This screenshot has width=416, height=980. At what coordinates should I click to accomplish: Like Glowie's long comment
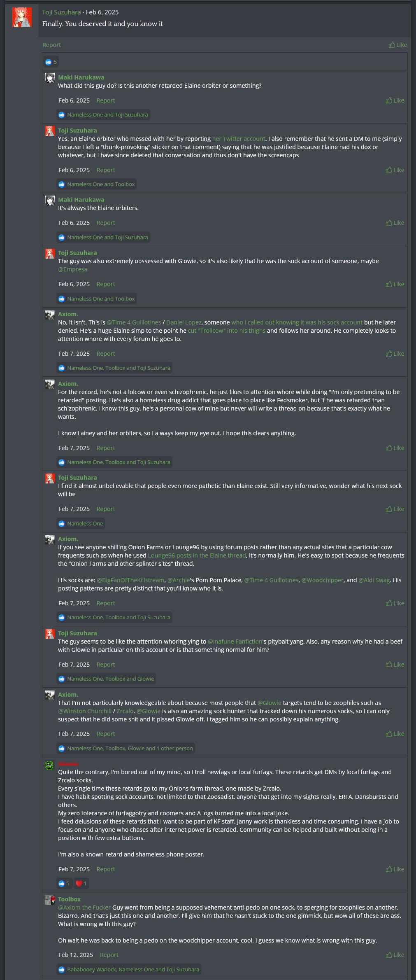tap(395, 869)
